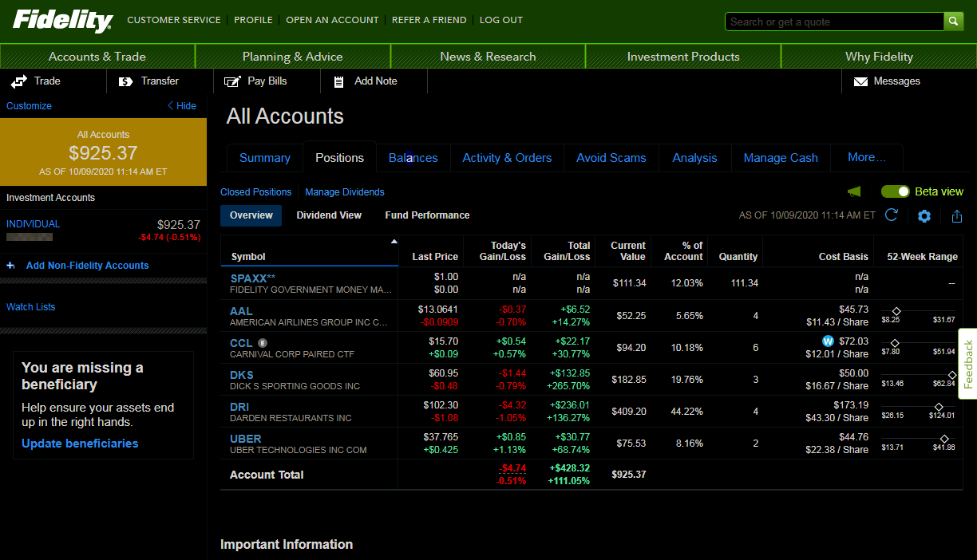The width and height of the screenshot is (977, 560).
Task: Click the plus icon by Add Non-Fidelity Accounts
Action: pyautogui.click(x=10, y=266)
